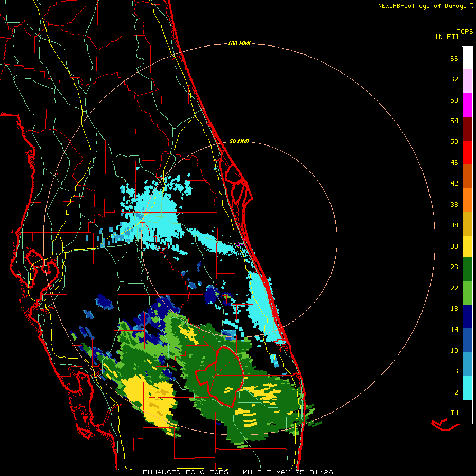
Task: Pick the dark green legend swatch
Action: (x=467, y=269)
